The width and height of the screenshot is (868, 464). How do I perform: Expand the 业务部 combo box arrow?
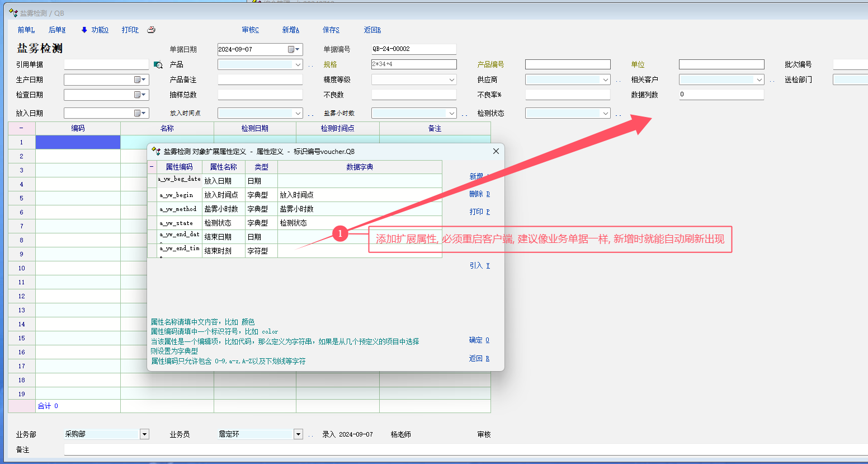[144, 434]
